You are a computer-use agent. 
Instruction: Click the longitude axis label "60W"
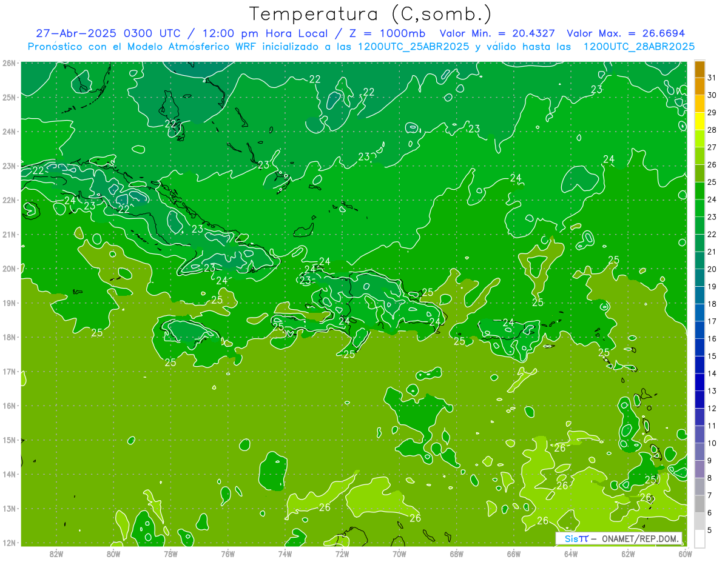click(685, 554)
